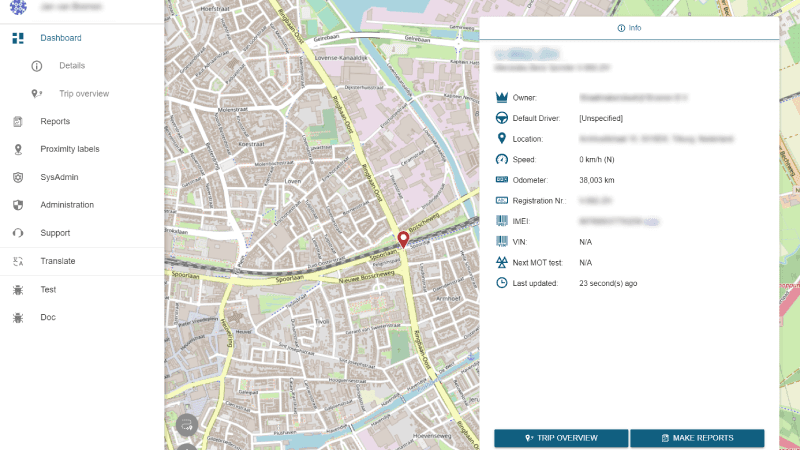Open the SysAdmin section
This screenshot has width=800, height=450.
click(59, 177)
